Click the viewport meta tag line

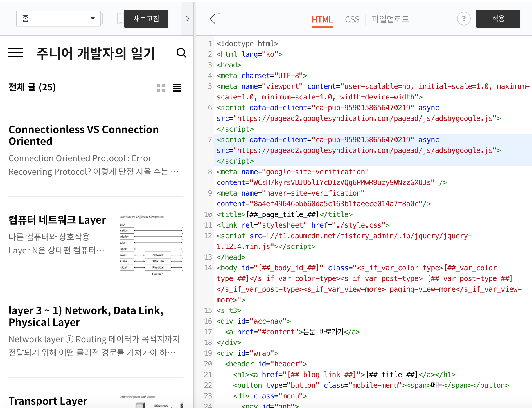tap(373, 92)
